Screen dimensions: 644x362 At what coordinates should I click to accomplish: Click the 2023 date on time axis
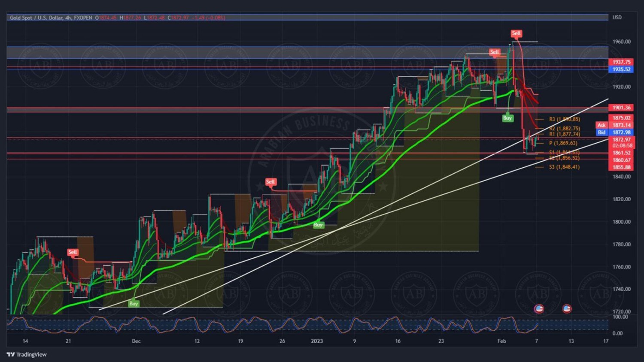pyautogui.click(x=317, y=341)
